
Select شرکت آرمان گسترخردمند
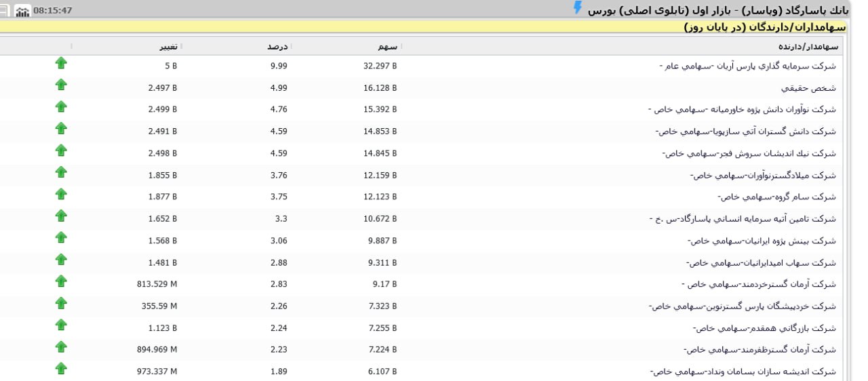click(759, 284)
